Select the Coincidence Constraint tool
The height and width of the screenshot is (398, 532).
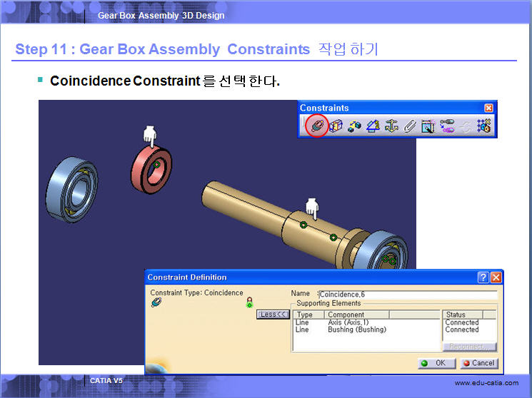click(317, 126)
